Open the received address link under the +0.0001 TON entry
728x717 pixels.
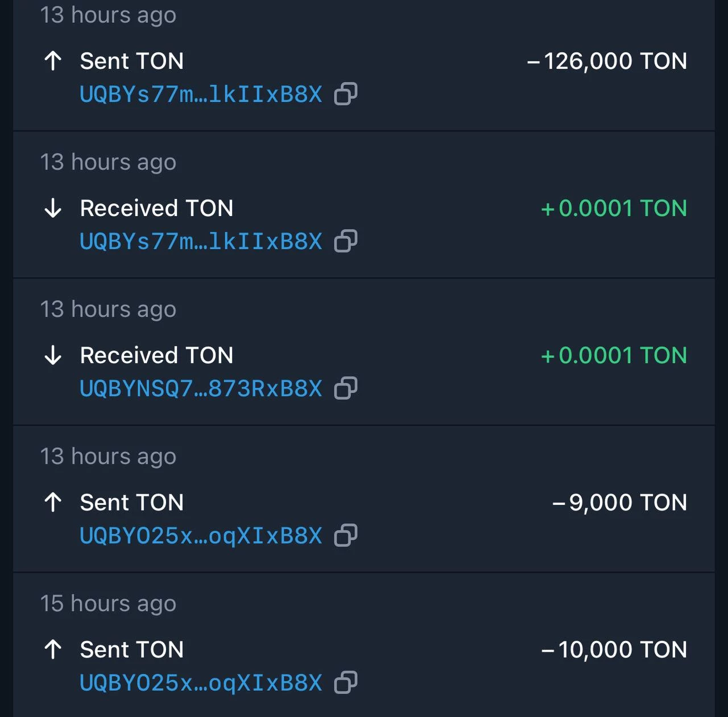[x=200, y=241]
